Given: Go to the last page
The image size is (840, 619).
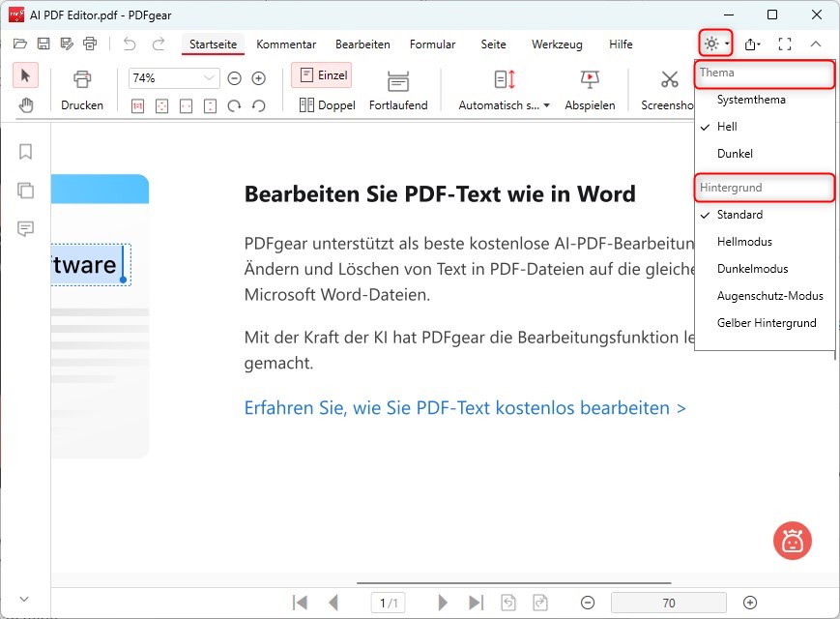Looking at the screenshot, I should coord(477,603).
